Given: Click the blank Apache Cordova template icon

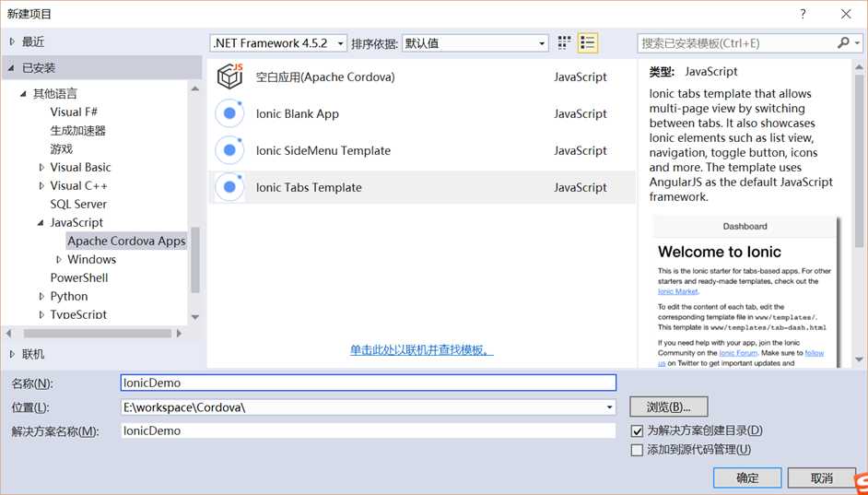Looking at the screenshot, I should click(x=229, y=77).
